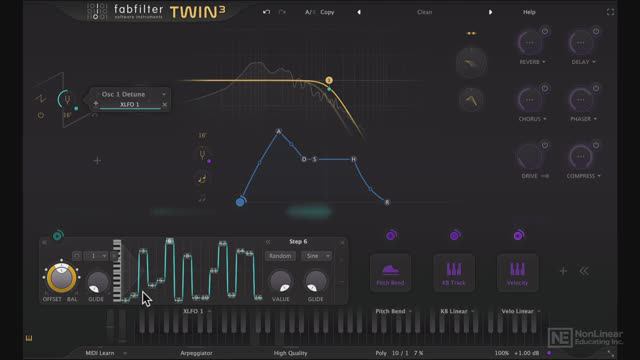Click the purple source button above Velocity
640x360 pixels.
519,235
